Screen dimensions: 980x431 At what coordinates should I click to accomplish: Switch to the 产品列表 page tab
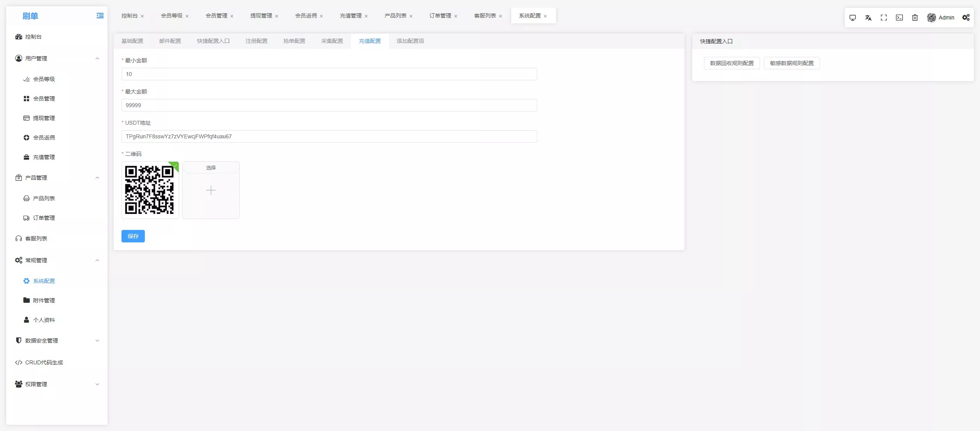point(396,16)
